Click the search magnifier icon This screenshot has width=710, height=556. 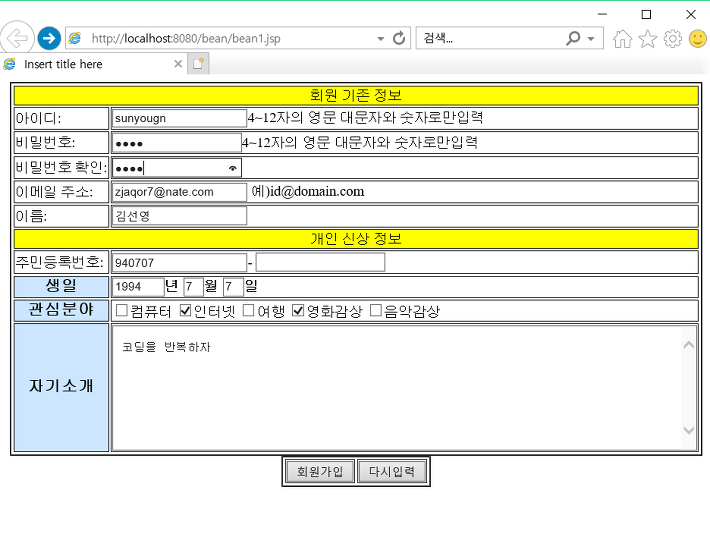[573, 38]
